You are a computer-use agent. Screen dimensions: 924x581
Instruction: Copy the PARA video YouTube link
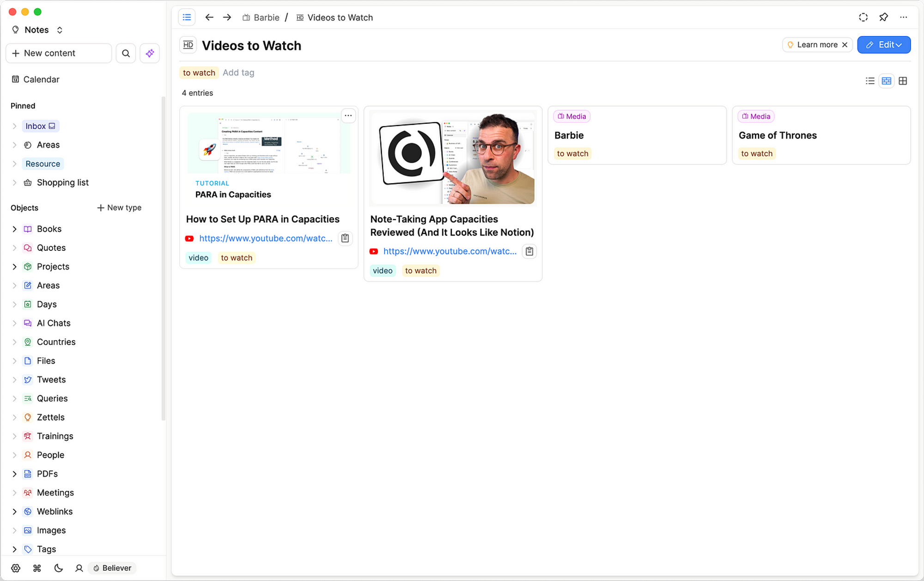345,238
